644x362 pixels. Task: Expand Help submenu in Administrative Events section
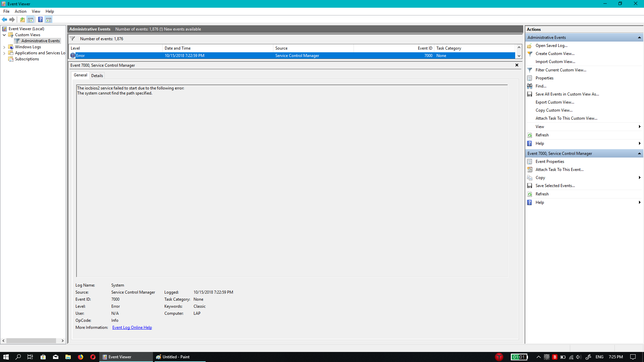[x=640, y=143]
